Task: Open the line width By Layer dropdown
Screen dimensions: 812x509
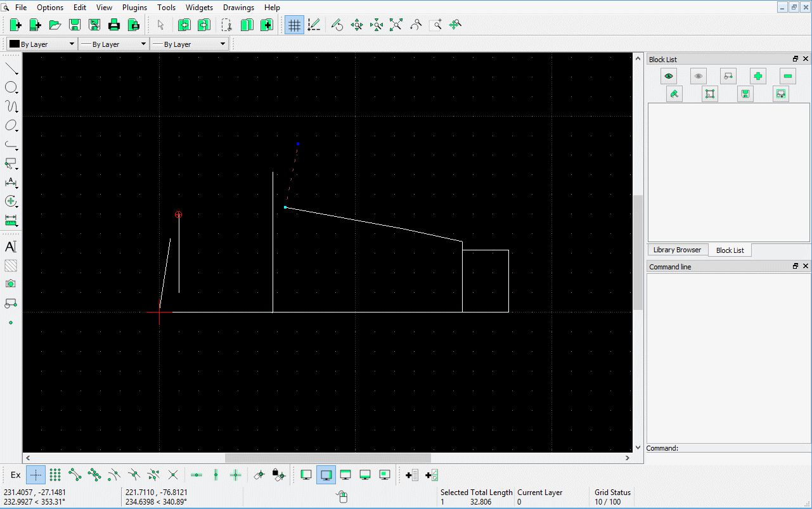Action: tap(113, 44)
